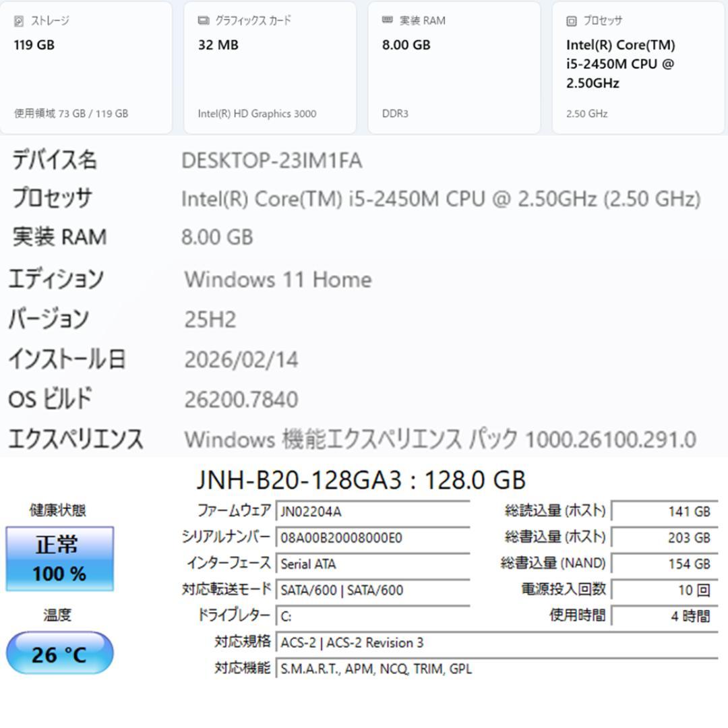The width and height of the screenshot is (728, 728).
Task: Click the エクスペリエンス label
Action: [x=76, y=439]
